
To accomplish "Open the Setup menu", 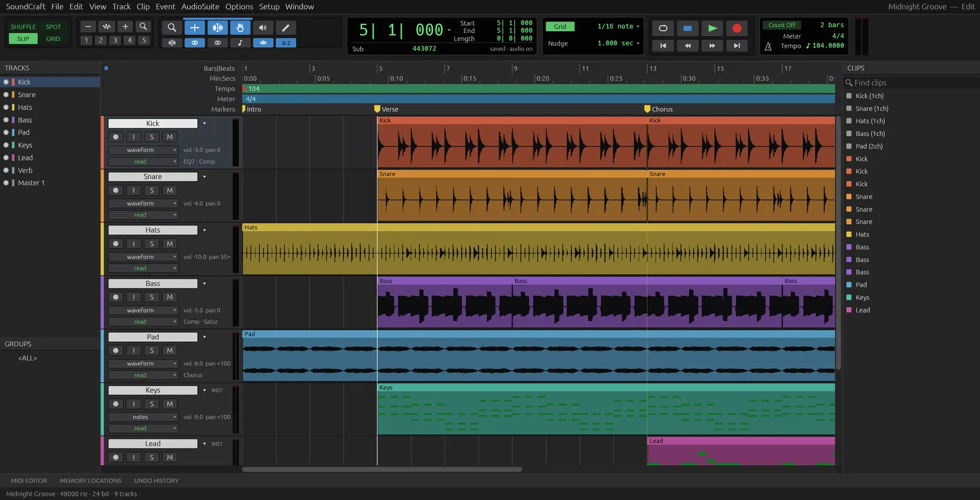I will pyautogui.click(x=269, y=7).
